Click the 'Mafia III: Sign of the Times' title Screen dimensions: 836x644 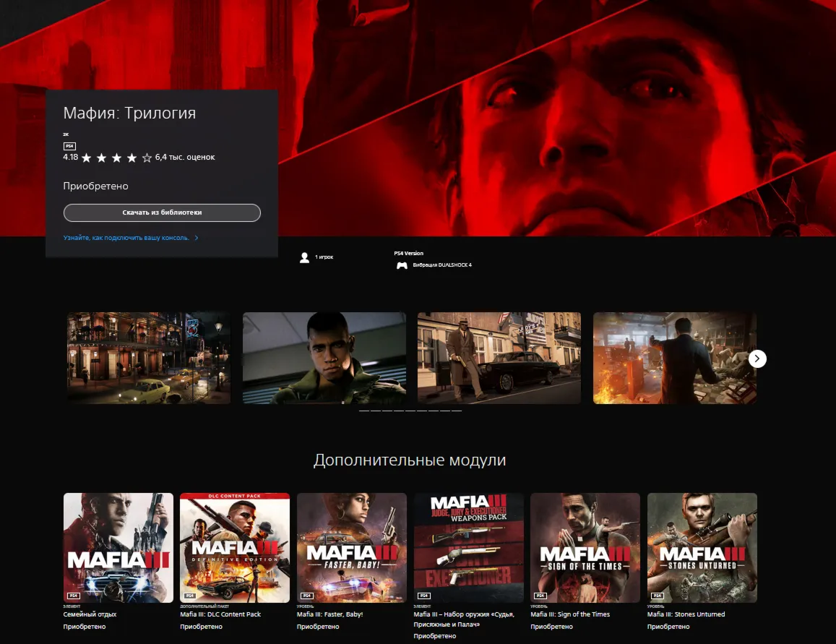pos(570,614)
